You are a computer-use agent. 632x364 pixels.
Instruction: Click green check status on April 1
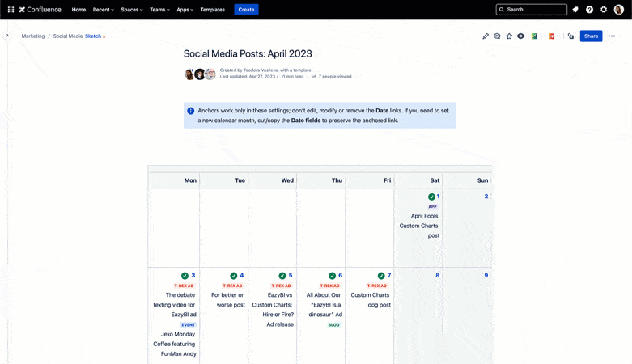coord(431,197)
